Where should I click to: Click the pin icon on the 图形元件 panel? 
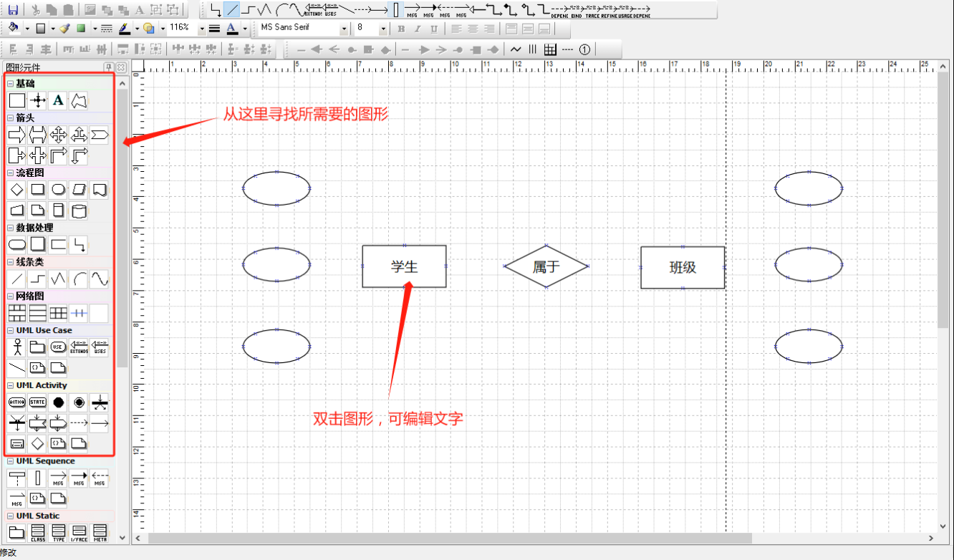pos(110,67)
